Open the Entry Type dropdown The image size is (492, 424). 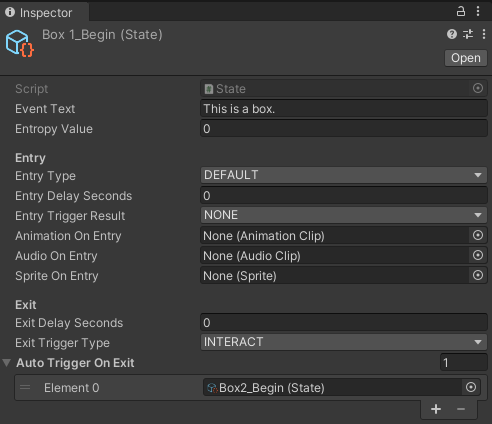(344, 175)
